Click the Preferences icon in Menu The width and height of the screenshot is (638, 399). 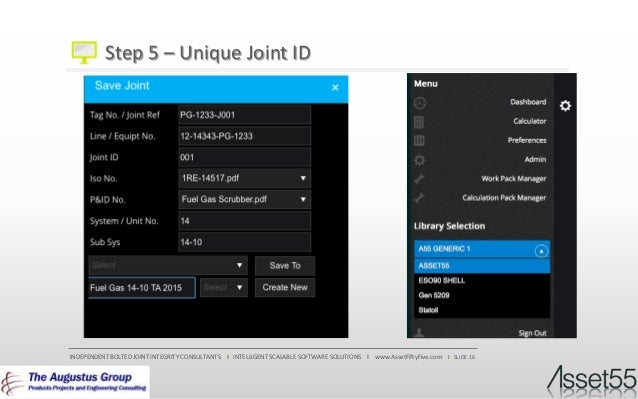click(x=419, y=141)
